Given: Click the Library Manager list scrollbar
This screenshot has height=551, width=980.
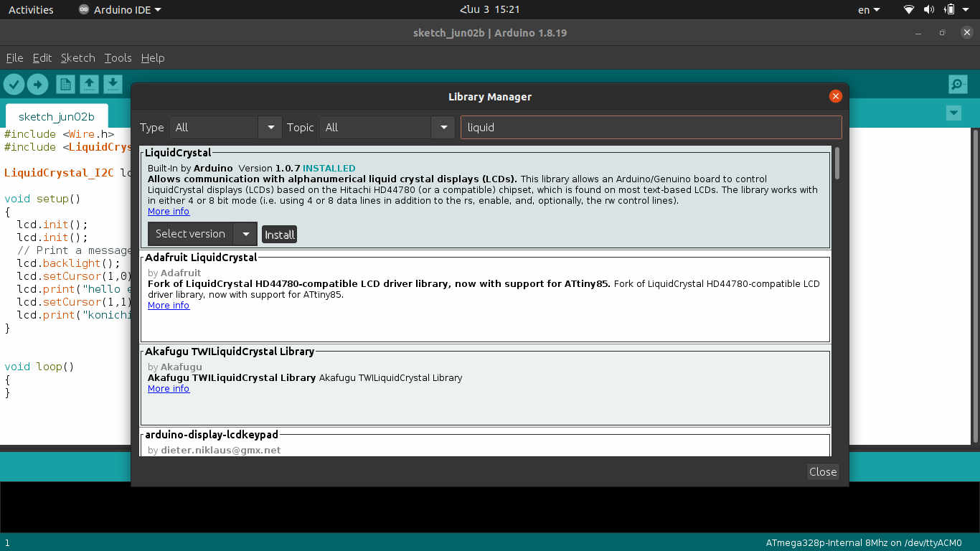Looking at the screenshot, I should [x=837, y=164].
